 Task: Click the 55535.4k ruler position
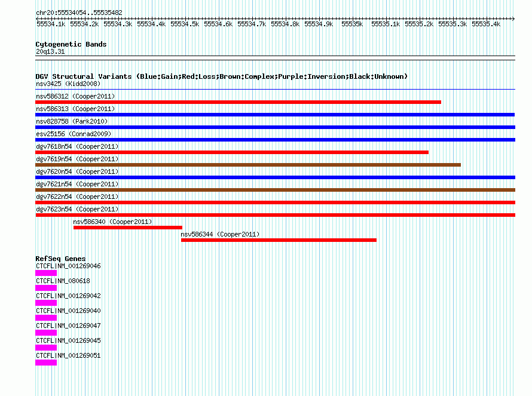[x=486, y=24]
